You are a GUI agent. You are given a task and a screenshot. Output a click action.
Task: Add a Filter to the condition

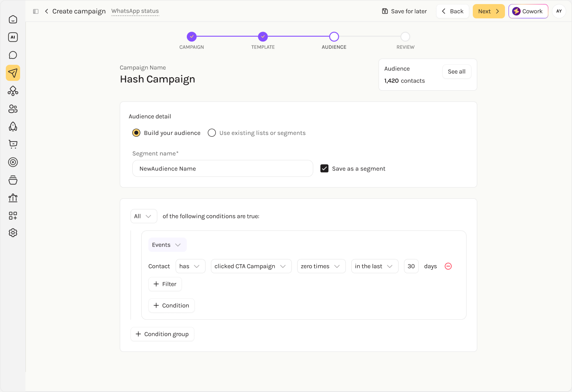tap(165, 284)
